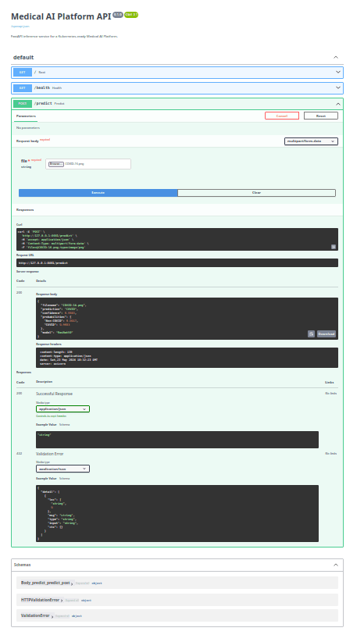Click the GET method badge for / Root
This screenshot has height=642, width=364.
(23, 73)
